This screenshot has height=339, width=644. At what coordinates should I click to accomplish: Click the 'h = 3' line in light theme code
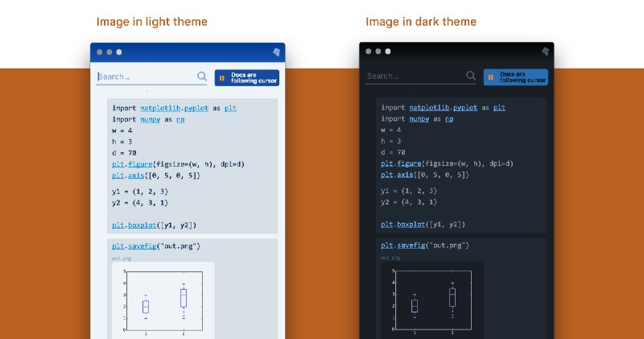pyautogui.click(x=122, y=142)
